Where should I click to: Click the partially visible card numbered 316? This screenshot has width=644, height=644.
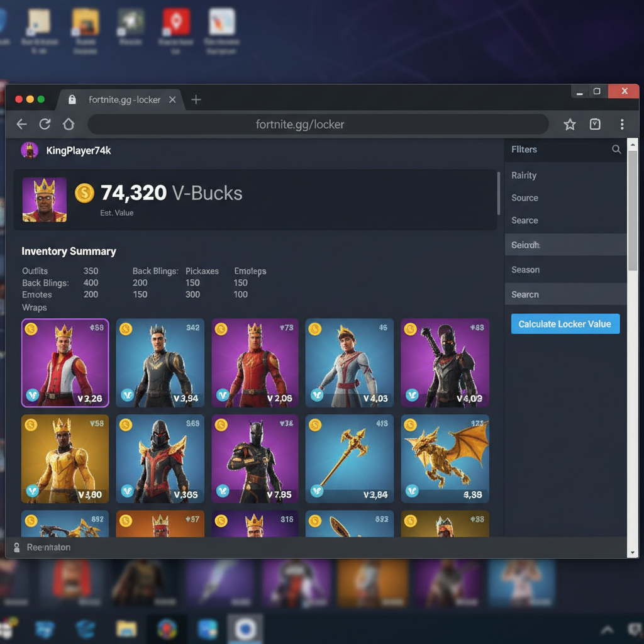tap(255, 524)
